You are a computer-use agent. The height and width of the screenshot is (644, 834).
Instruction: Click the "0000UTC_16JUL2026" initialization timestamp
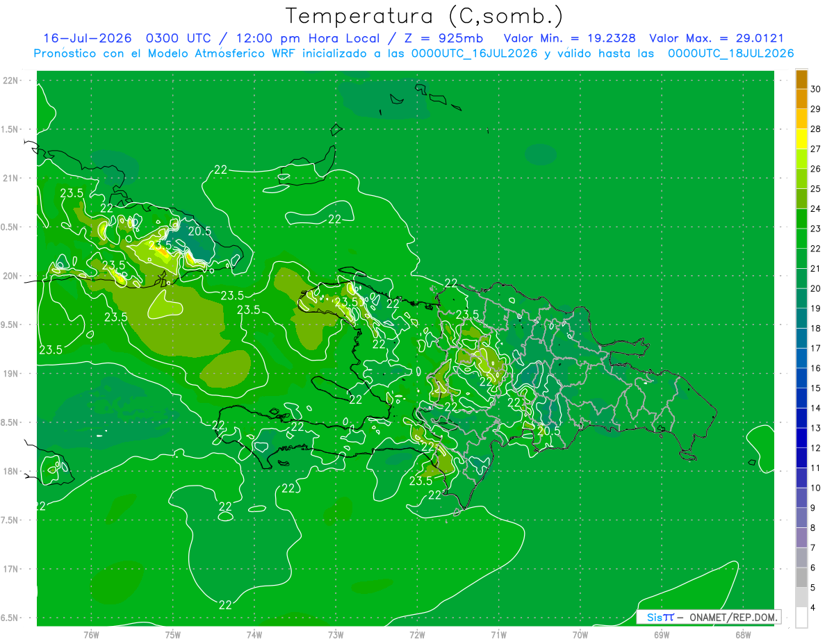coord(475,53)
